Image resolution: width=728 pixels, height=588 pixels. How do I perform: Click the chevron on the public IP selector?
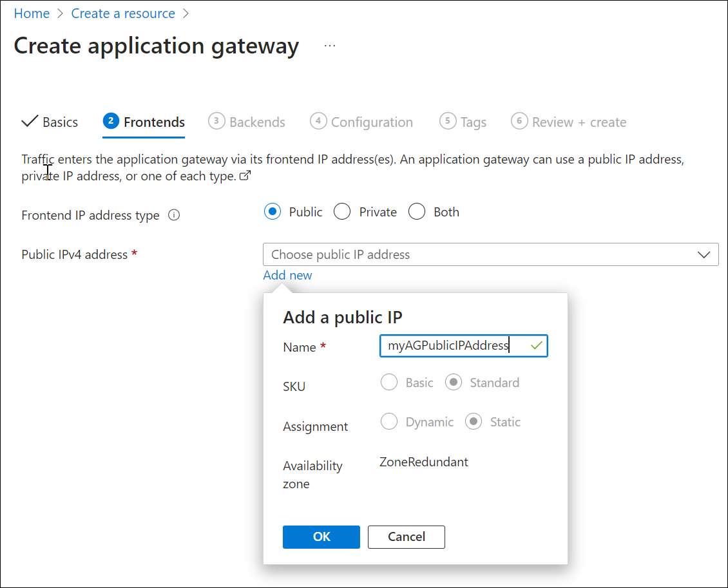[704, 254]
